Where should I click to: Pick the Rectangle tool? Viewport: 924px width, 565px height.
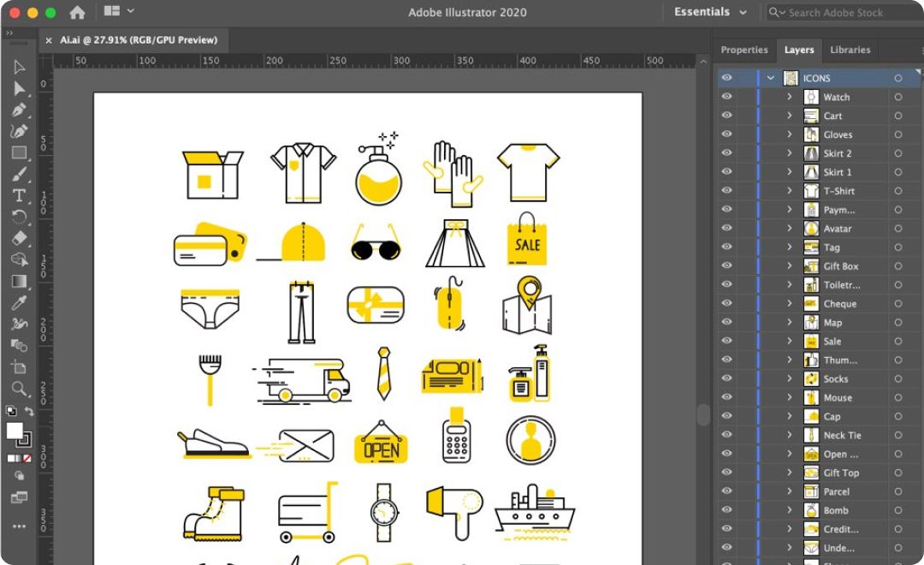click(x=19, y=153)
